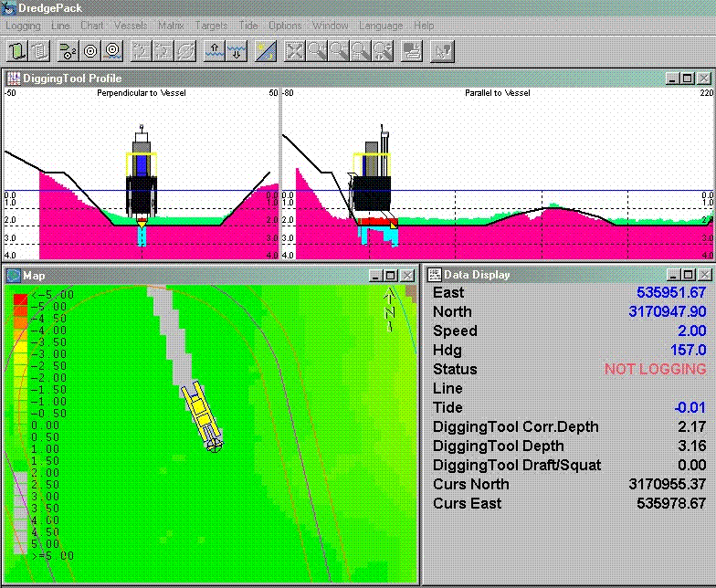Click the gray scroll end-logging icon
The image size is (716, 588).
40,51
